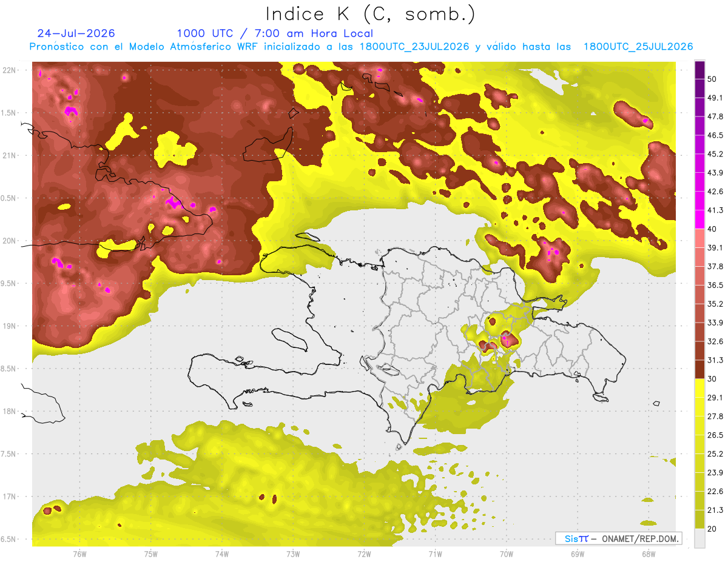Click colorbar value '42.6'
The height and width of the screenshot is (562, 728).
715,192
